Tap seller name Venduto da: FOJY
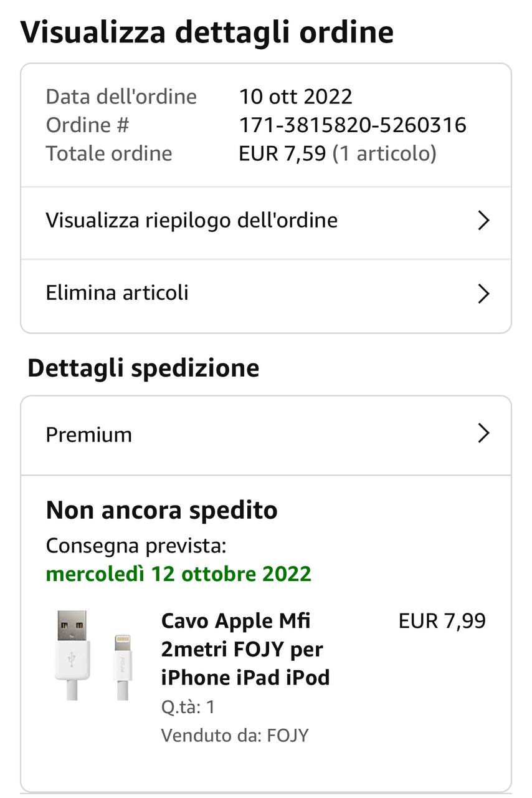 pos(234,736)
